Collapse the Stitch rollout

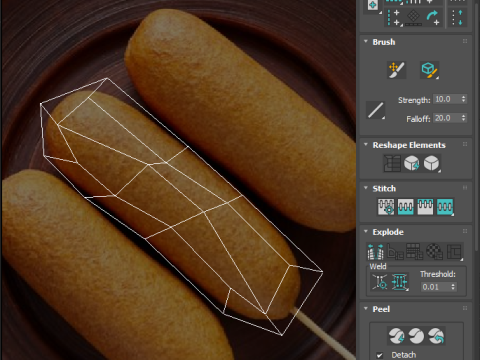point(366,188)
